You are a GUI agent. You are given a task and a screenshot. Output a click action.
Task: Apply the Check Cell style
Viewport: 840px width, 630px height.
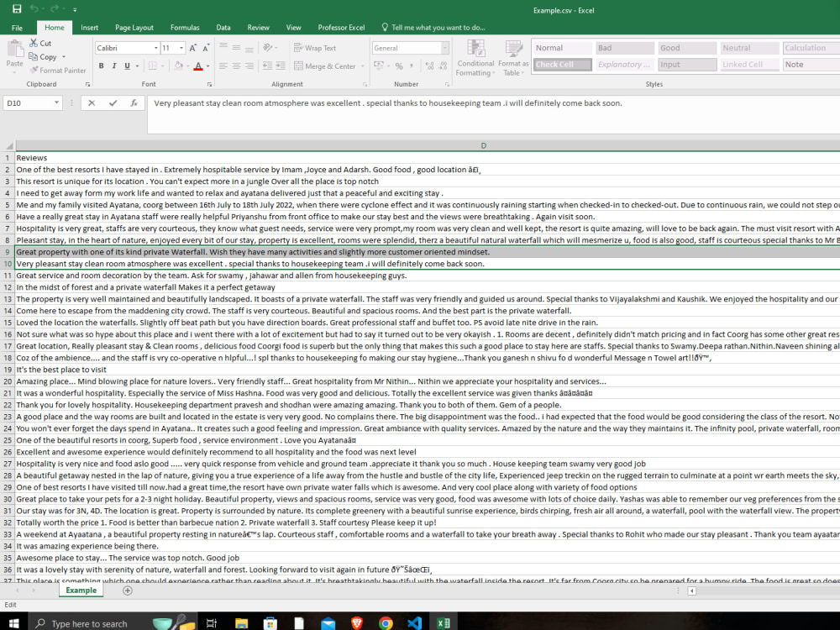563,65
